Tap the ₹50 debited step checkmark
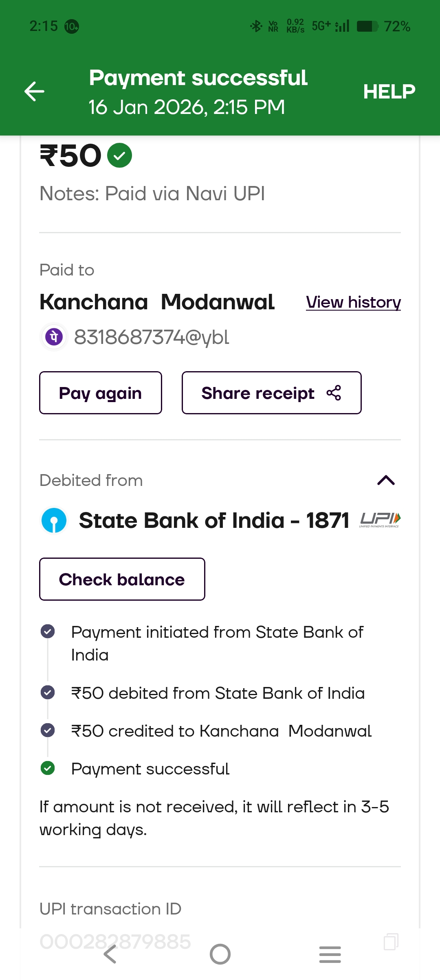 [x=48, y=692]
